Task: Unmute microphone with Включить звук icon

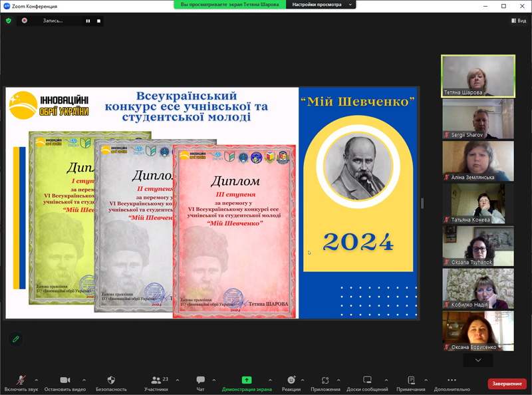Action: click(21, 380)
